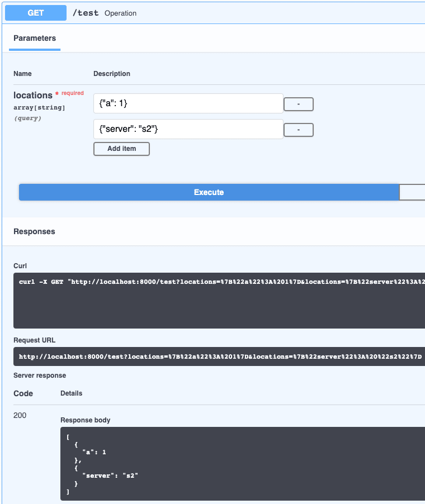Run the request with Execute

click(x=209, y=192)
